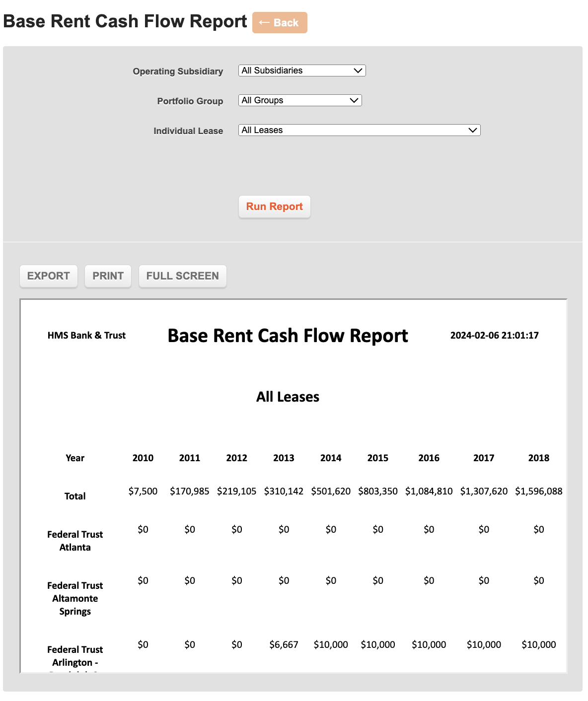The height and width of the screenshot is (701, 588).
Task: View report in full screen
Action: pos(183,276)
